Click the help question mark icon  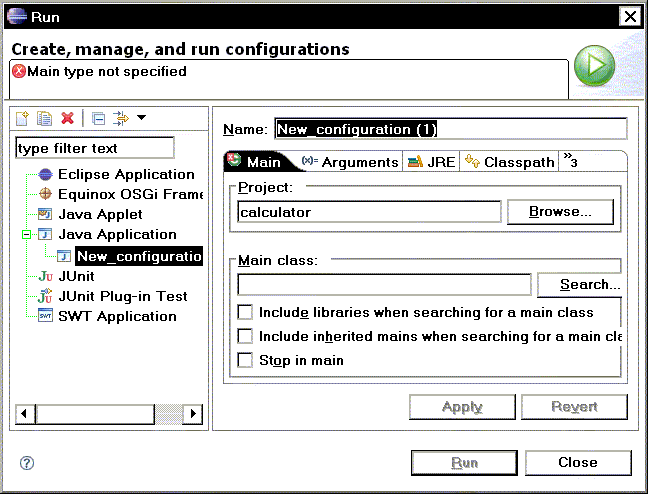click(x=27, y=463)
